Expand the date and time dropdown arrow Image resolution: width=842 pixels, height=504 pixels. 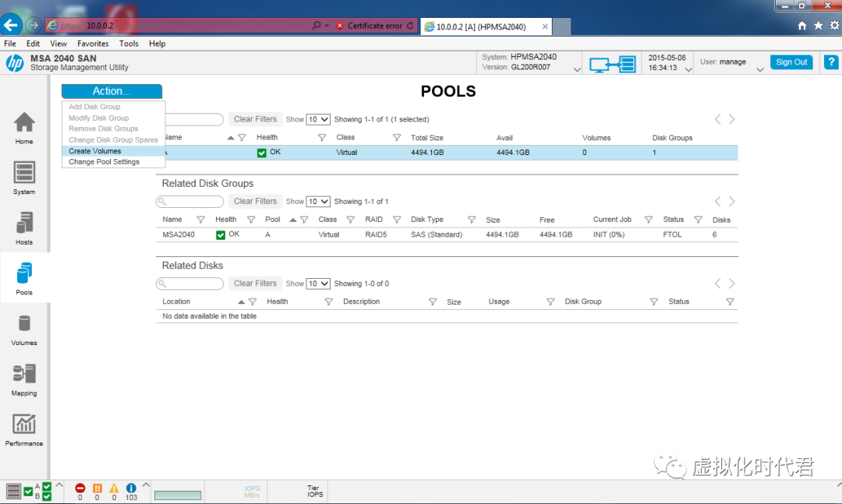688,70
